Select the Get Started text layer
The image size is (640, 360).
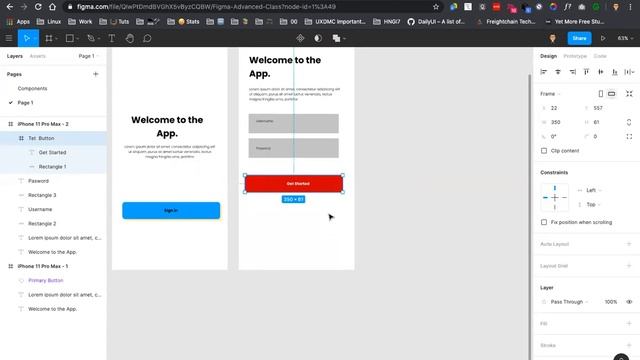coord(53,152)
